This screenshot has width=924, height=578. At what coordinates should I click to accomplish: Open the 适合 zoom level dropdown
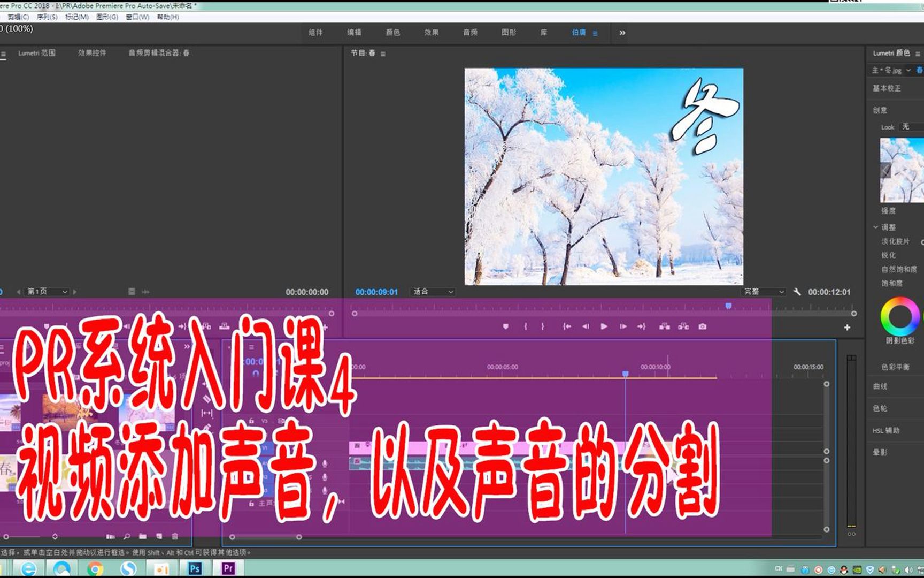(433, 292)
